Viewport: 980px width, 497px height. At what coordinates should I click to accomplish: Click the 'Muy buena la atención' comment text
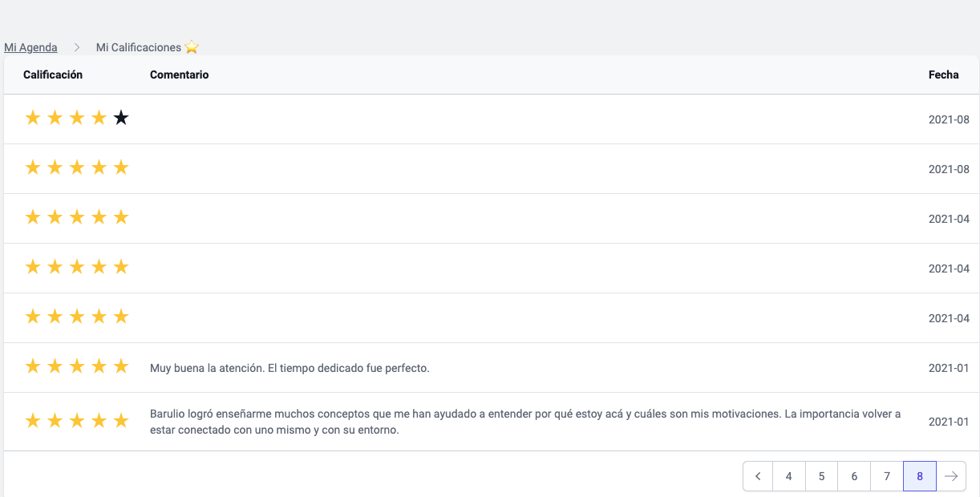(x=290, y=368)
